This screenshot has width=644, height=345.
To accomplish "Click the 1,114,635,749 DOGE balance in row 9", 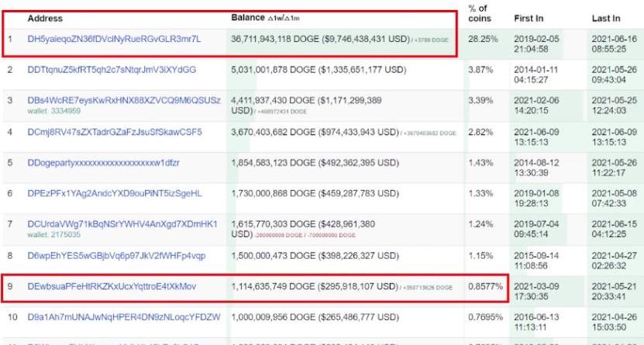I will [x=319, y=286].
